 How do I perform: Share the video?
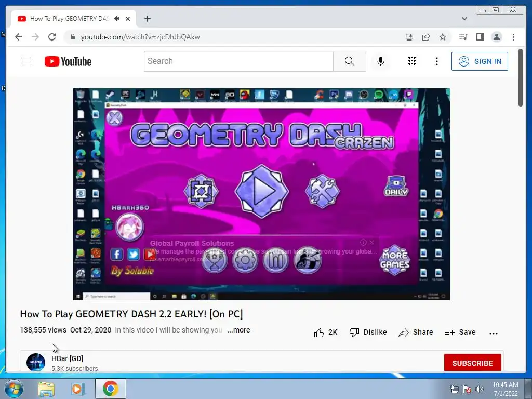pyautogui.click(x=416, y=332)
